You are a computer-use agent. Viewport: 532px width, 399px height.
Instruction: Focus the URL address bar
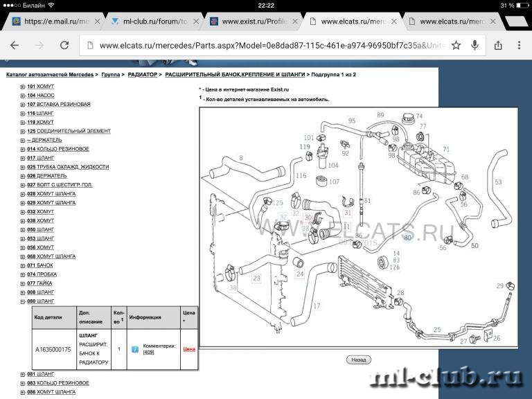point(270,46)
